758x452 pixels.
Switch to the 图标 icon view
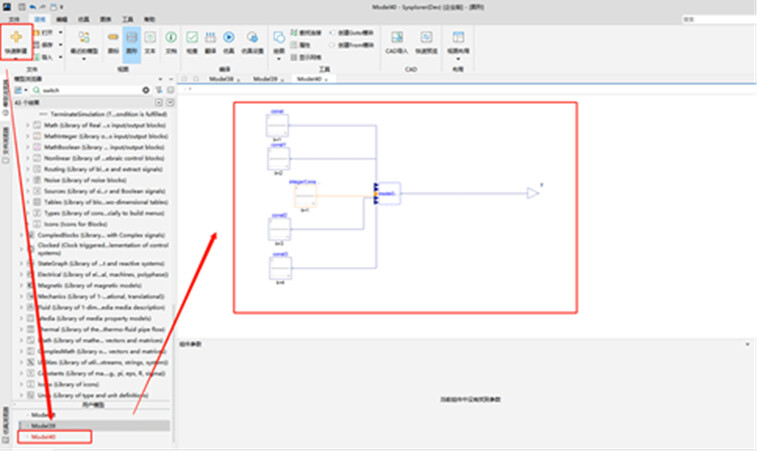pos(113,37)
